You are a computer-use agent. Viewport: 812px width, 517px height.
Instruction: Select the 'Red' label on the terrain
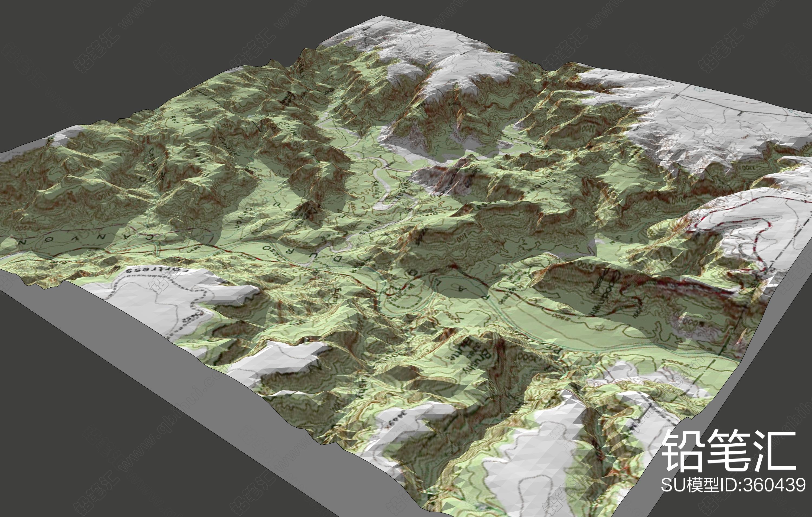click(x=174, y=120)
